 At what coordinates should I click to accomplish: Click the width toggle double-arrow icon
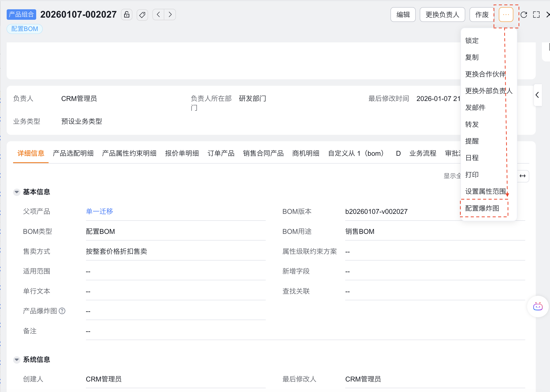click(x=522, y=176)
